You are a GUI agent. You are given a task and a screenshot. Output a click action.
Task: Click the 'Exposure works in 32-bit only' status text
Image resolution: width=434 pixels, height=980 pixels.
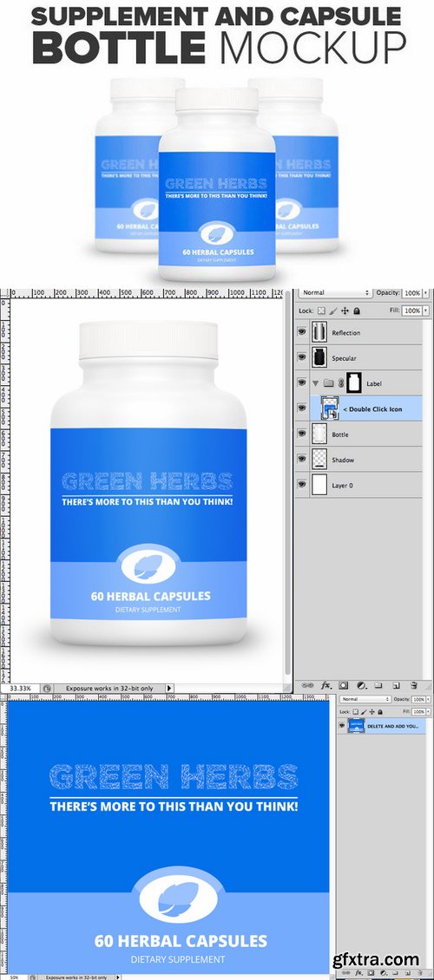108,688
